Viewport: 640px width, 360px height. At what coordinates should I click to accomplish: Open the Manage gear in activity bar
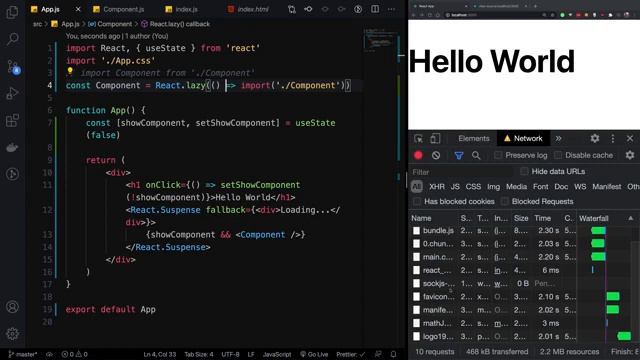[12, 333]
